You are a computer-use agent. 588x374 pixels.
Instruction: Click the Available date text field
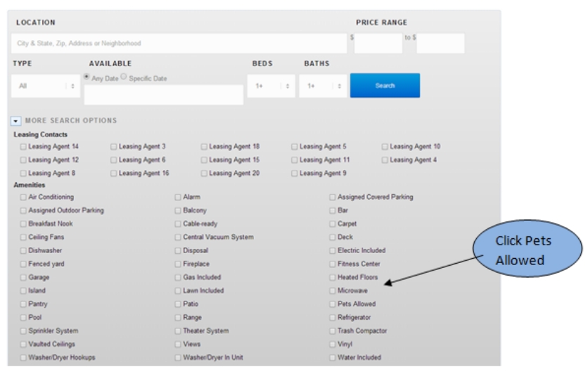pyautogui.click(x=163, y=95)
